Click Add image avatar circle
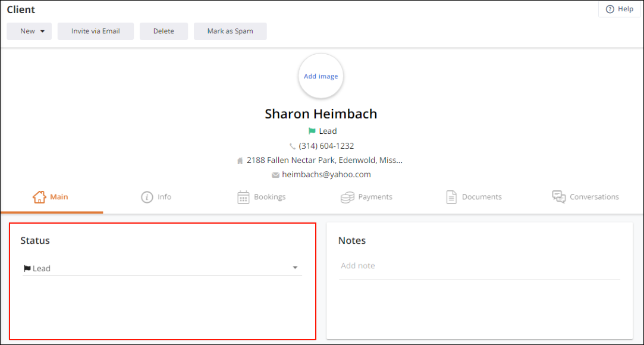The width and height of the screenshot is (644, 345). tap(321, 76)
